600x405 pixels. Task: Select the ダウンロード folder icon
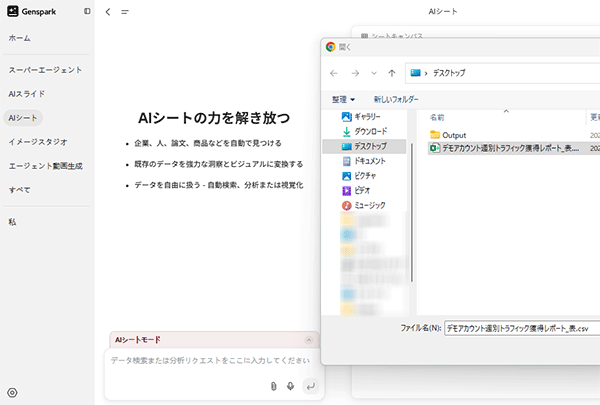346,132
